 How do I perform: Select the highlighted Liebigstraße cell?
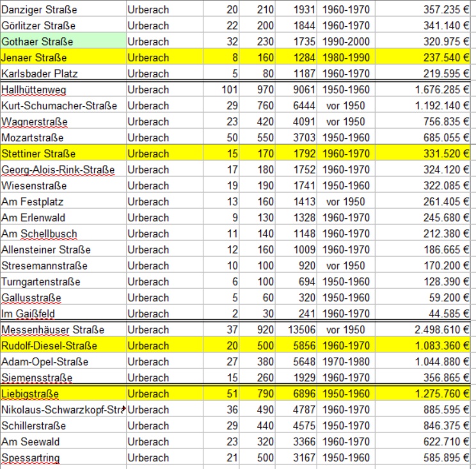pos(62,393)
